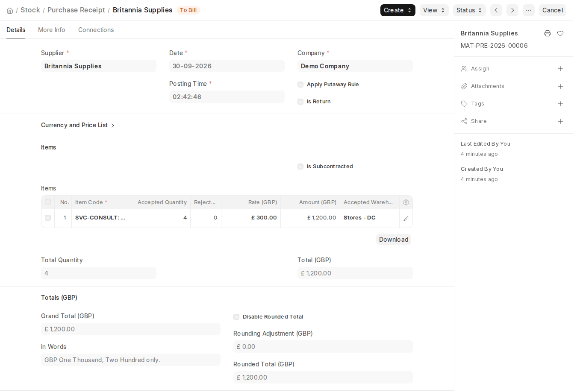Viewport: 577px width, 392px height.
Task: Switch to the More Info tab
Action: tap(52, 30)
